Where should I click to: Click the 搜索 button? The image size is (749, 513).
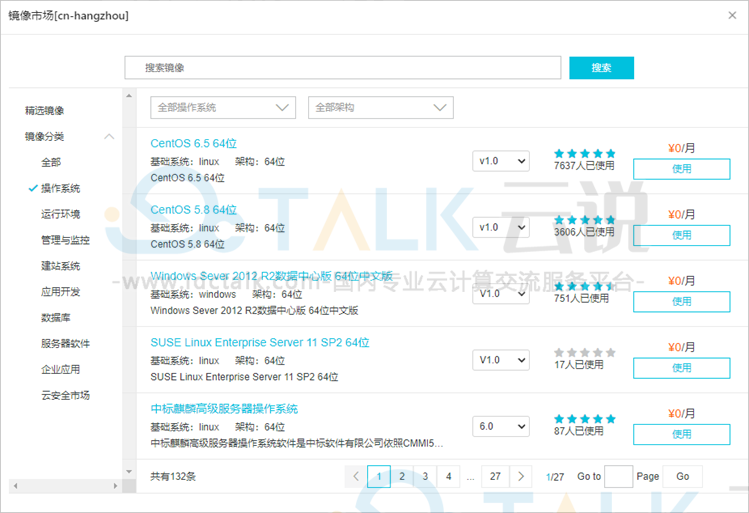pos(601,68)
